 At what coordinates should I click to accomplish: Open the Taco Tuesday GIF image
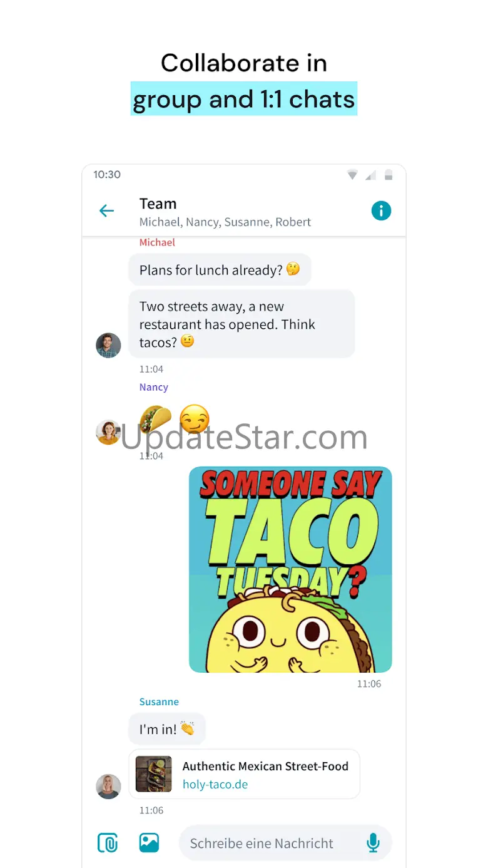pos(290,570)
